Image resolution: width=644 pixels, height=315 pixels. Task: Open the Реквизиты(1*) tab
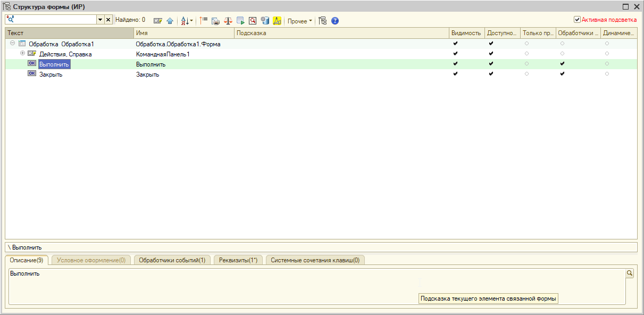(238, 260)
